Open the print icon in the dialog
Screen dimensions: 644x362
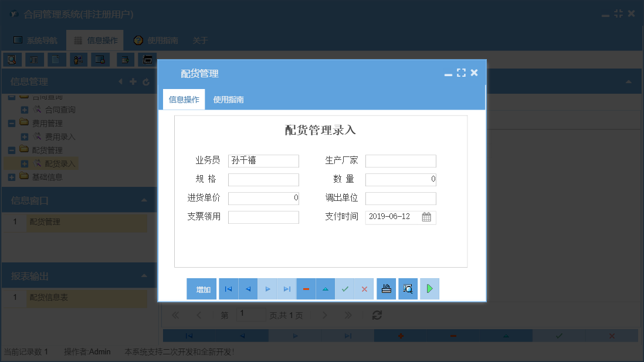[x=386, y=289]
